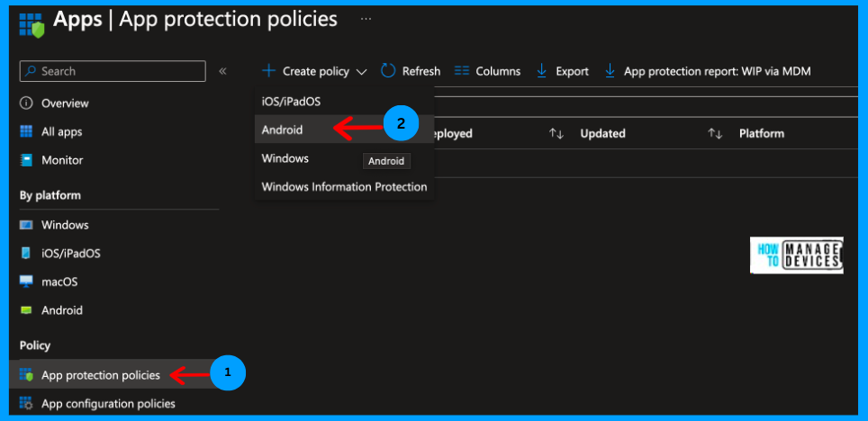Collapse the sidebar with double chevron
Image resolution: width=868 pixels, height=421 pixels.
(x=222, y=71)
